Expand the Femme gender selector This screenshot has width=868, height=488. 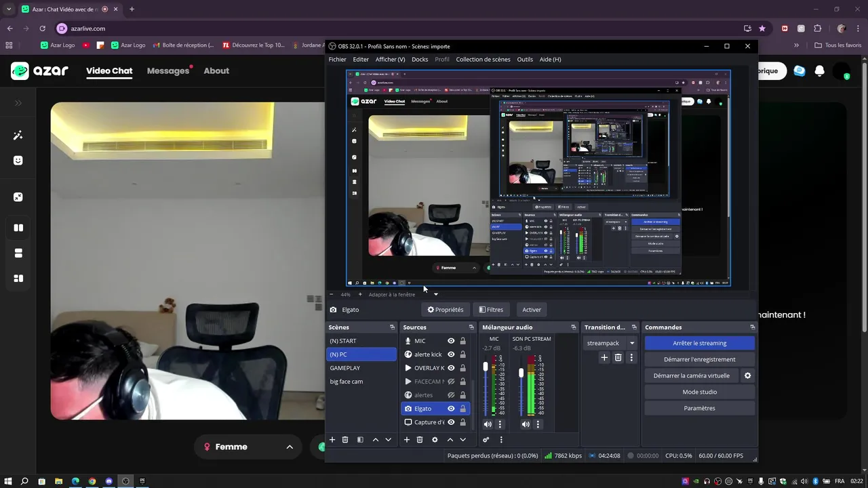pos(290,447)
